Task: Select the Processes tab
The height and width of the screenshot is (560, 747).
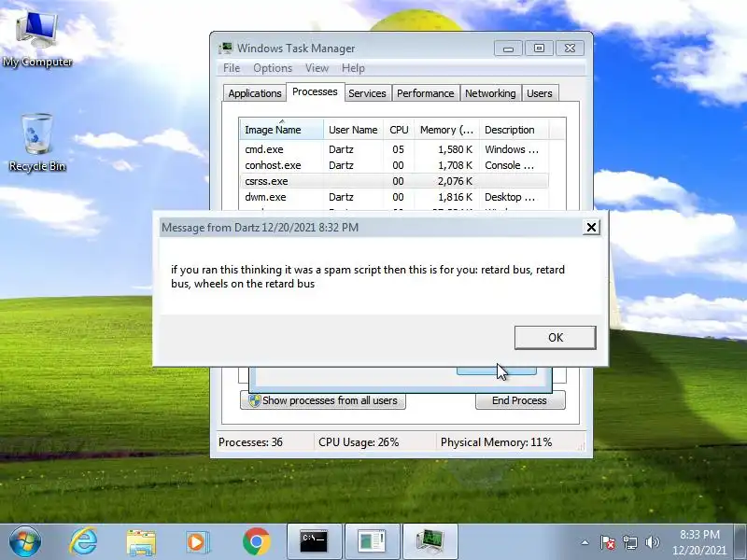Action: pos(315,91)
